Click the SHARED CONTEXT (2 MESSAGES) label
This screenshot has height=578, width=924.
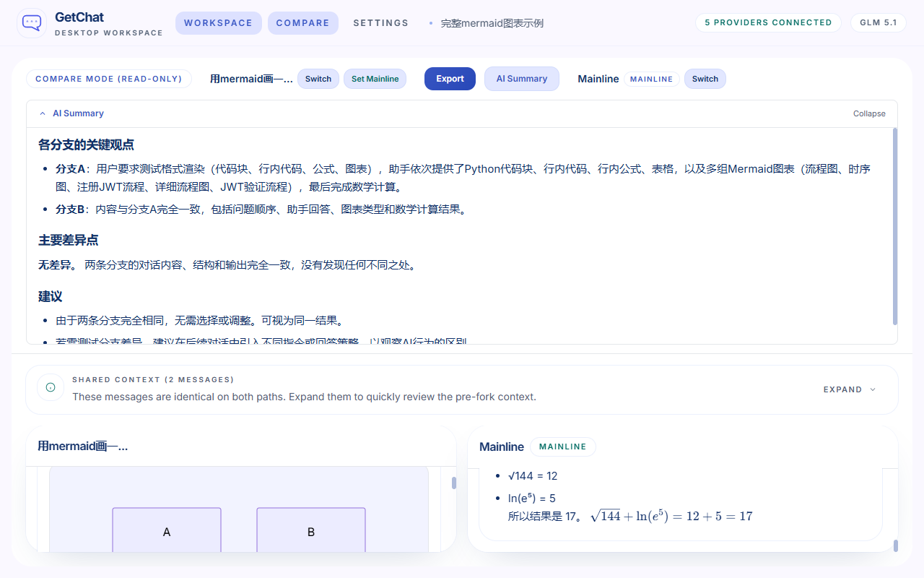[x=153, y=379]
